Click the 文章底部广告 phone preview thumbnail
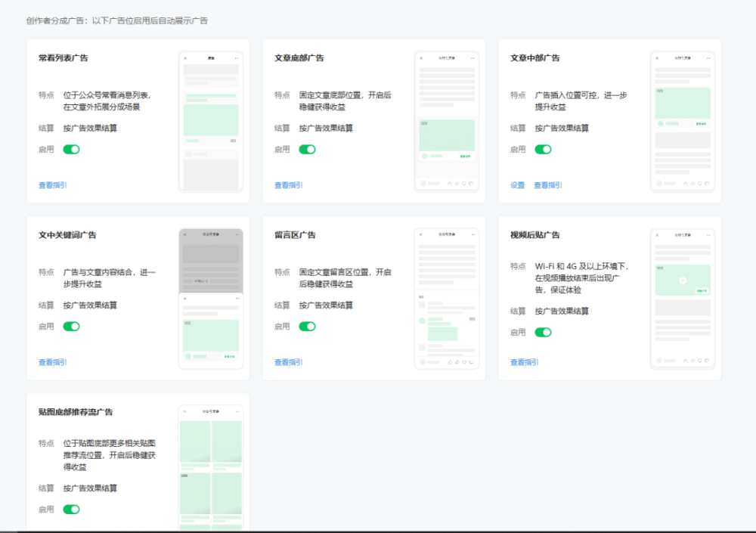This screenshot has width=756, height=533. (447, 122)
